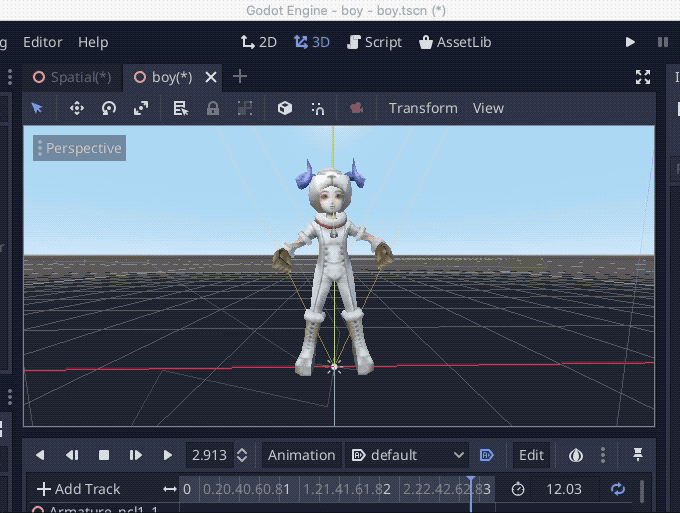Click the timeline playhead marker
Image resolution: width=680 pixels, height=513 pixels.
(x=471, y=480)
